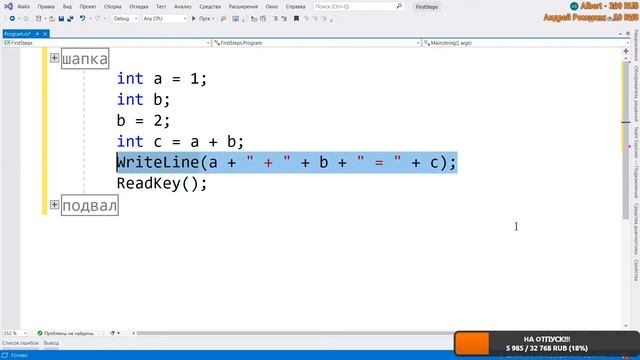Open the Средства menu
Screen dimensions: 640x360
[210, 7]
